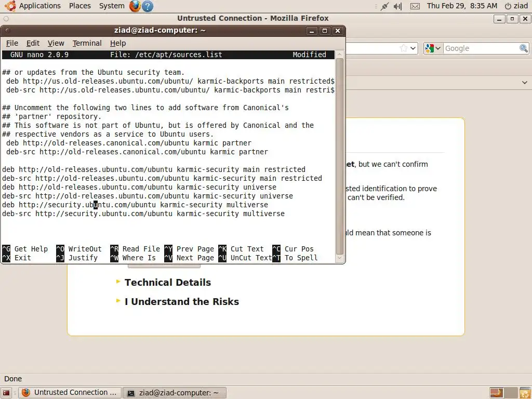Viewport: 532px width, 399px height.
Task: Open the Terminal menu in terminal window
Action: (x=87, y=43)
